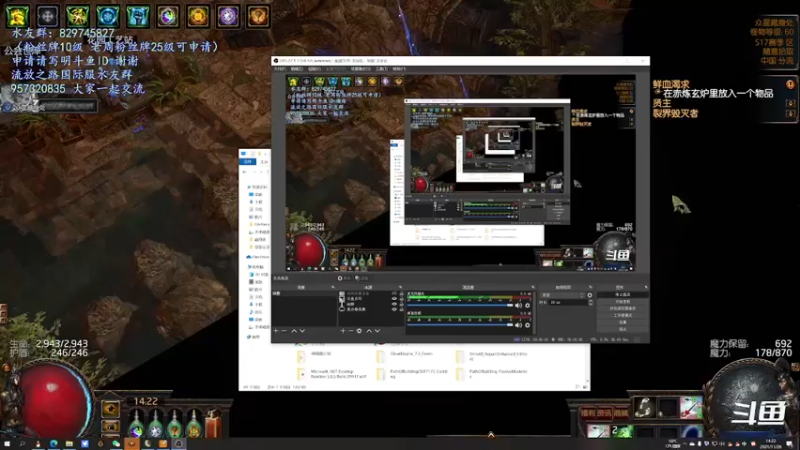Show hidden system tray icons chevron

(685, 444)
